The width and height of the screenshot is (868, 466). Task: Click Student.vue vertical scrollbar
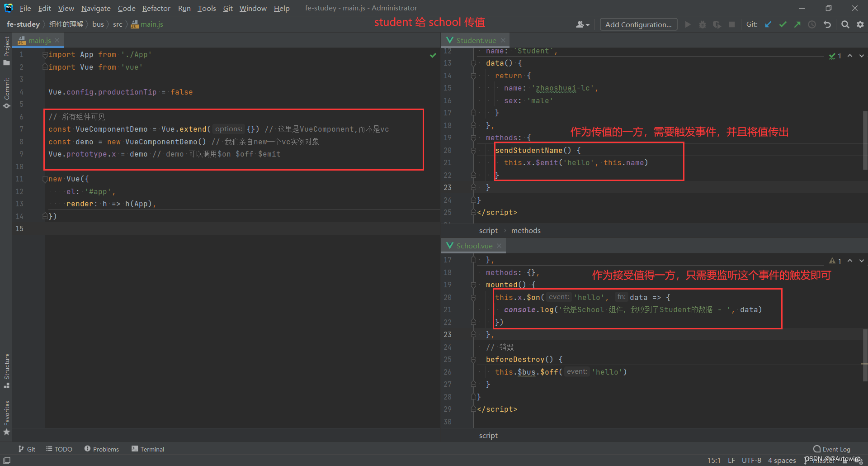[x=865, y=140]
